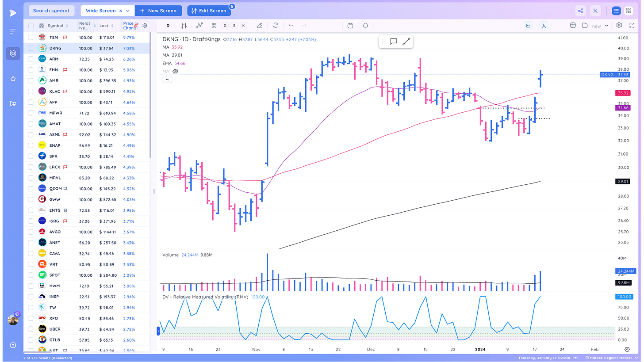Toggle the line chart overlay button
This screenshot has height=362, width=644.
point(528,26)
